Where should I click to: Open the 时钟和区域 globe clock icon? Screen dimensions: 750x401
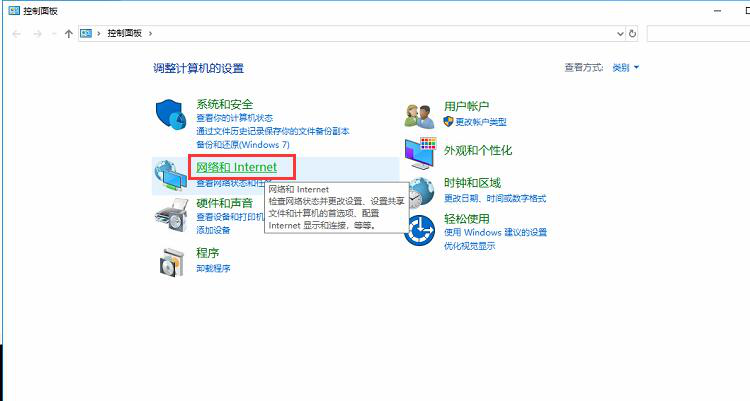[420, 192]
